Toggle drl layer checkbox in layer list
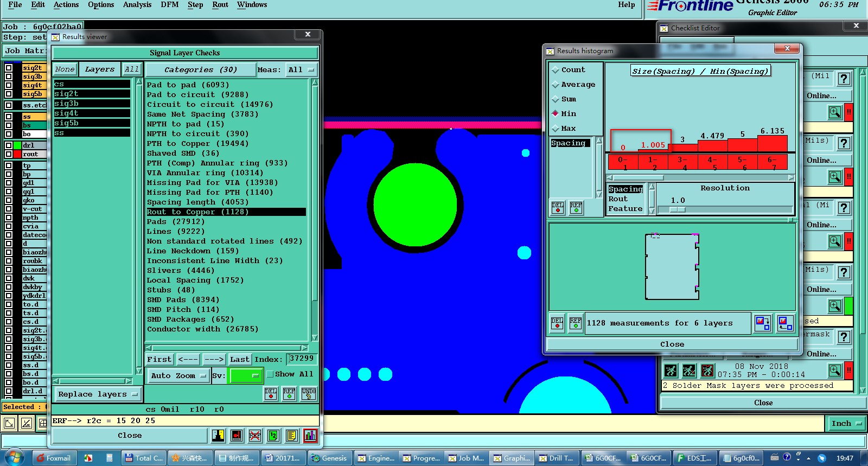The width and height of the screenshot is (868, 466). (9, 145)
